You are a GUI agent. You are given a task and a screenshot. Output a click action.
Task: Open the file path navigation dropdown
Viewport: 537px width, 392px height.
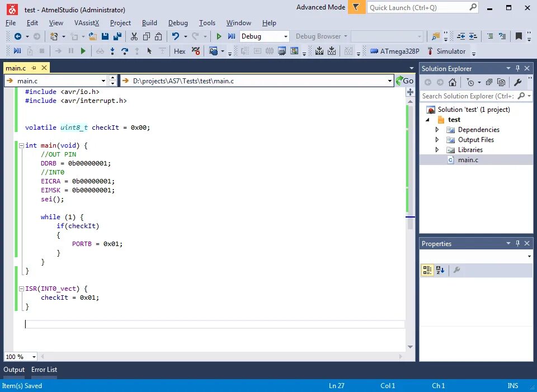(389, 81)
